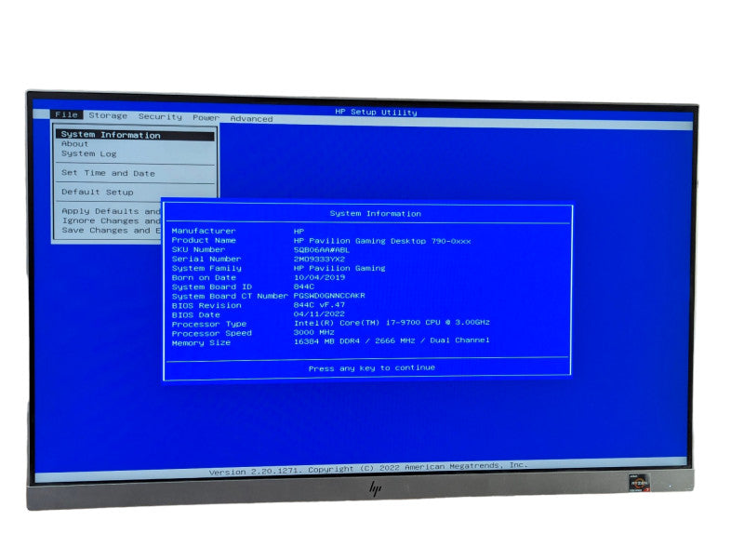Open the Power menu

206,118
